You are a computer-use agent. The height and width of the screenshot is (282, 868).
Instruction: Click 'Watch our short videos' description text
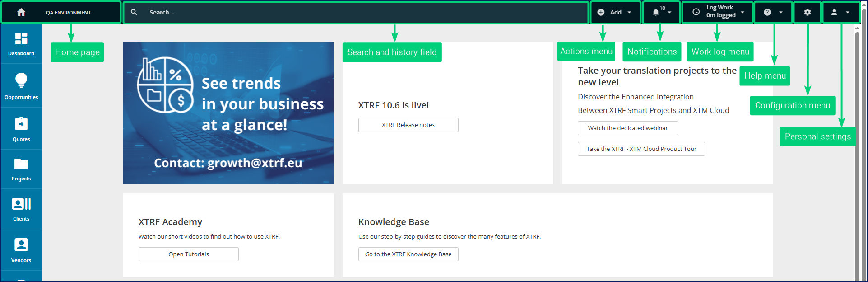tap(209, 236)
